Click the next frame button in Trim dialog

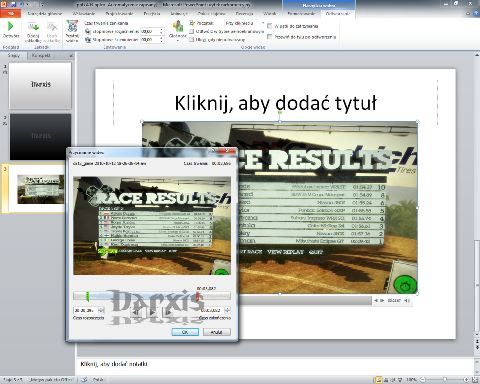coord(167,312)
